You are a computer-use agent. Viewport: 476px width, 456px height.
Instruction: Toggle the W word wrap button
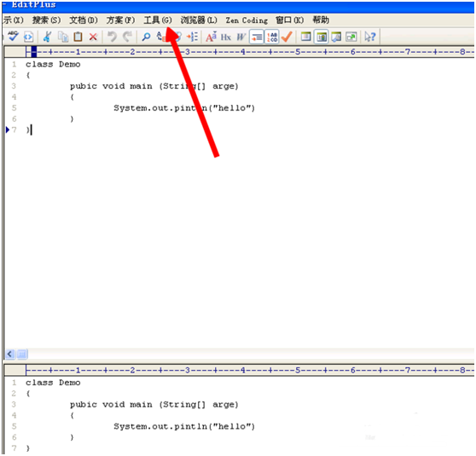click(241, 37)
